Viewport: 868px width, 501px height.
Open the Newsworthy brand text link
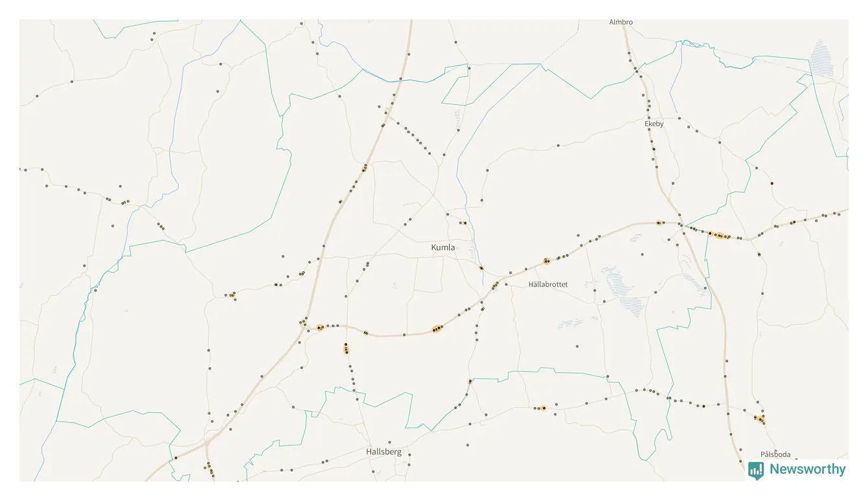(807, 469)
